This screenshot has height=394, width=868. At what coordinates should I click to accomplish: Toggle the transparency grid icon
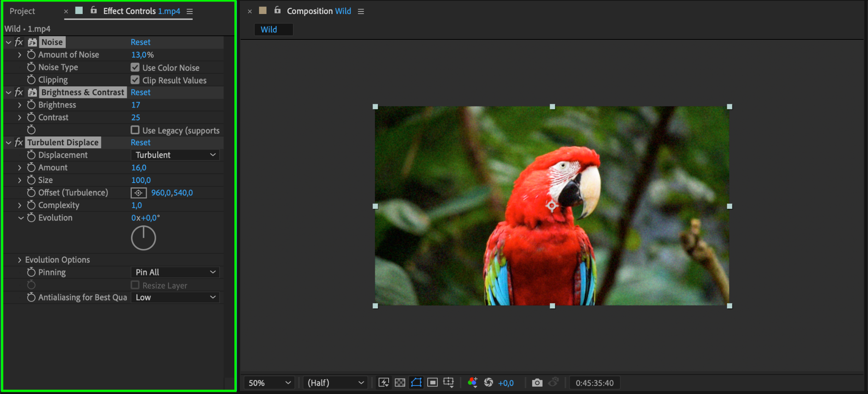(400, 383)
